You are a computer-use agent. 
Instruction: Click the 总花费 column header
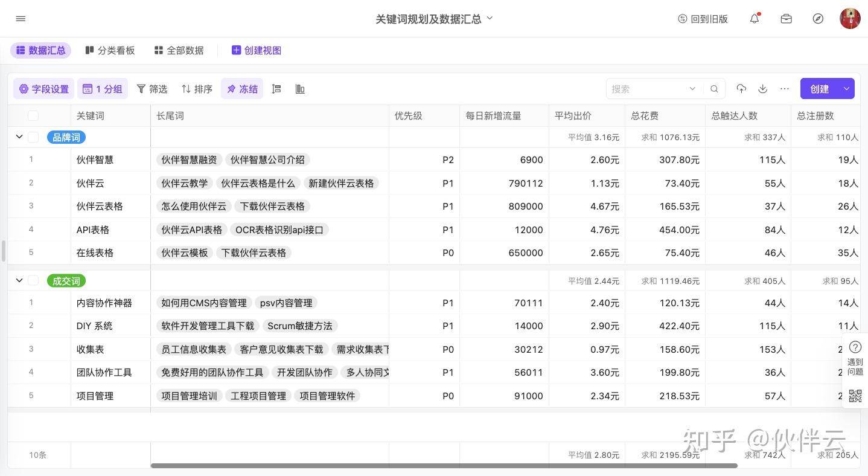pyautogui.click(x=665, y=115)
